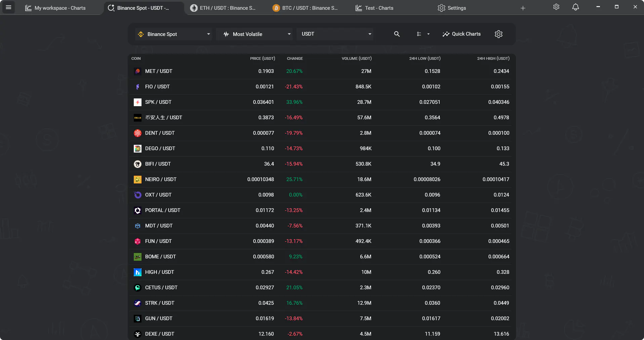Click 币安人生 / USDT pair name
This screenshot has width=644, height=340.
point(164,118)
